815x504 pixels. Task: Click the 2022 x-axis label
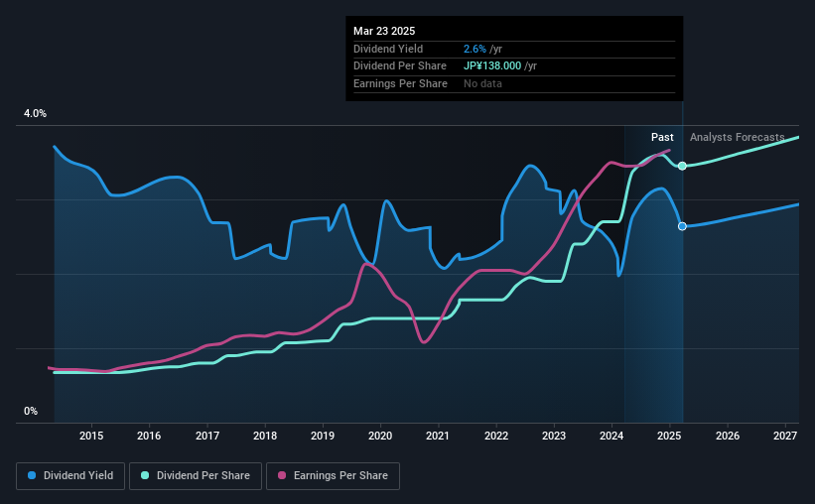tap(496, 436)
